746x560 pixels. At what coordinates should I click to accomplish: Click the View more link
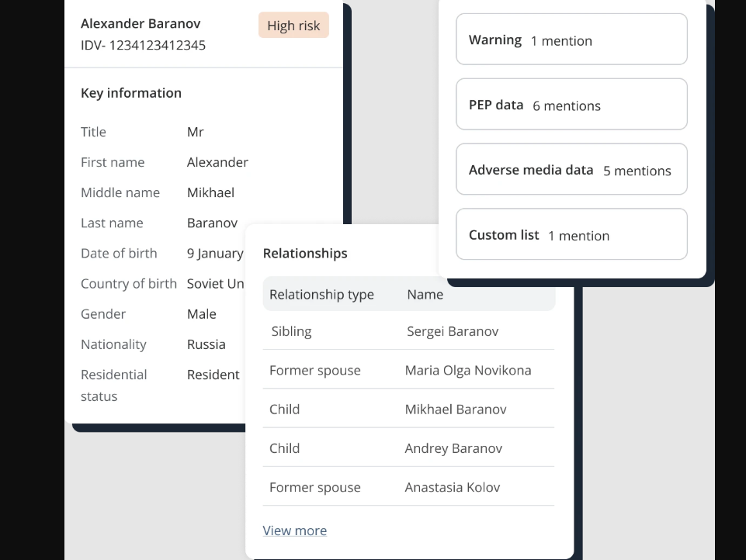pyautogui.click(x=294, y=531)
